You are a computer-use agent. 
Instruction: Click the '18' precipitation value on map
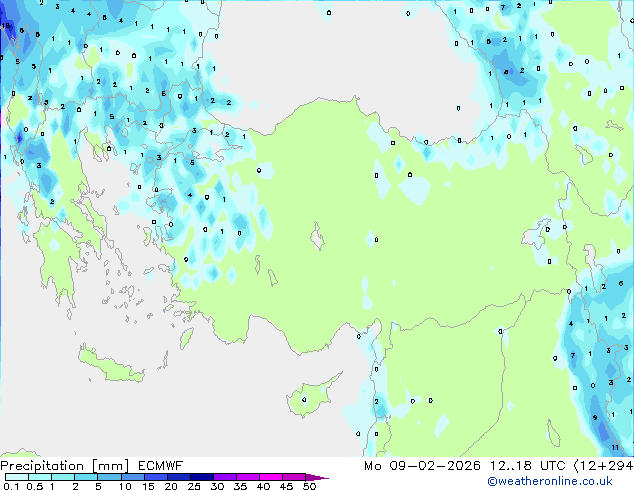(6, 26)
